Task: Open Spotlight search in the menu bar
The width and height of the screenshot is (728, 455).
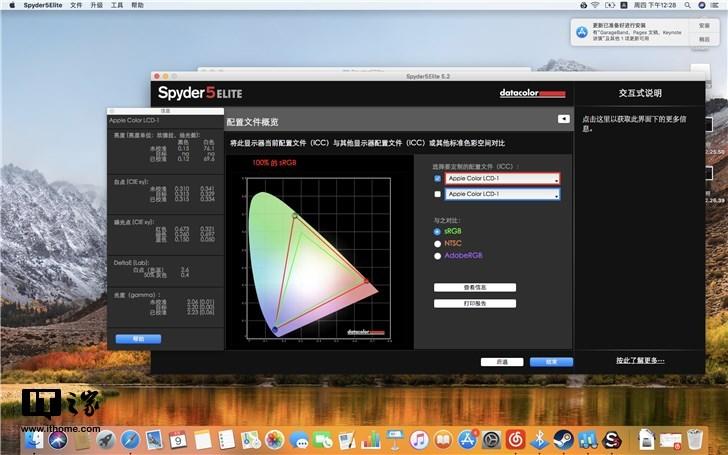Action: [688, 5]
